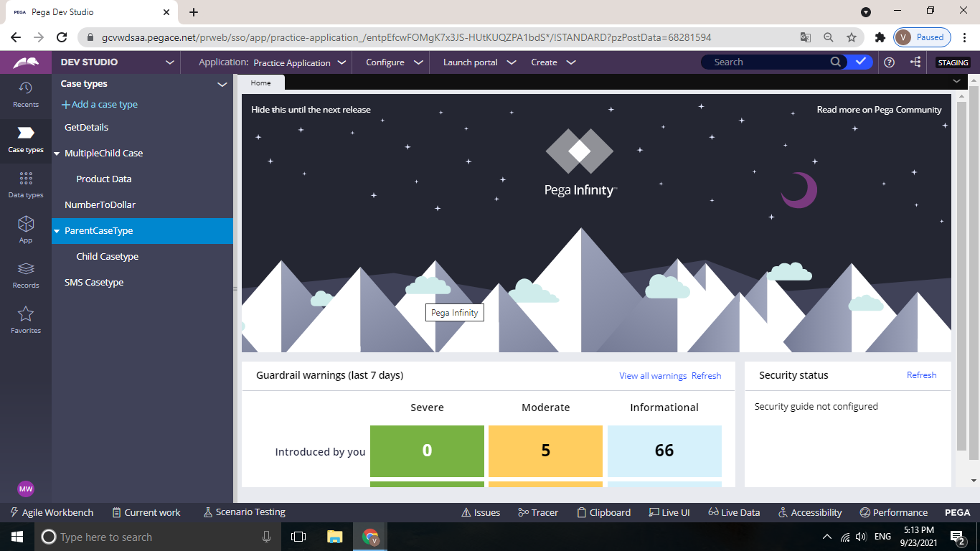Open a new browser tab

tap(194, 11)
